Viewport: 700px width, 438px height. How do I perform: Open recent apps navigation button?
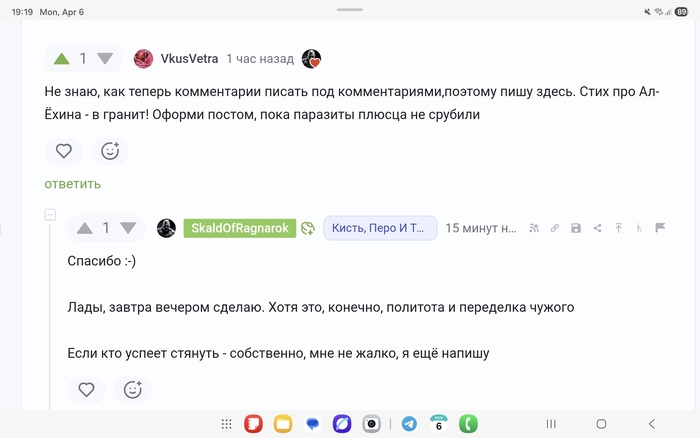coord(551,424)
